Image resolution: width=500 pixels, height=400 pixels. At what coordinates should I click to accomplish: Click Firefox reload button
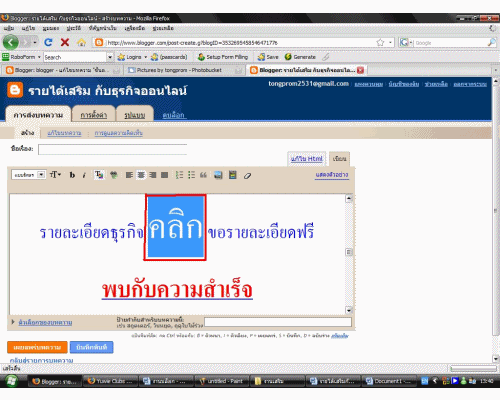(x=48, y=42)
